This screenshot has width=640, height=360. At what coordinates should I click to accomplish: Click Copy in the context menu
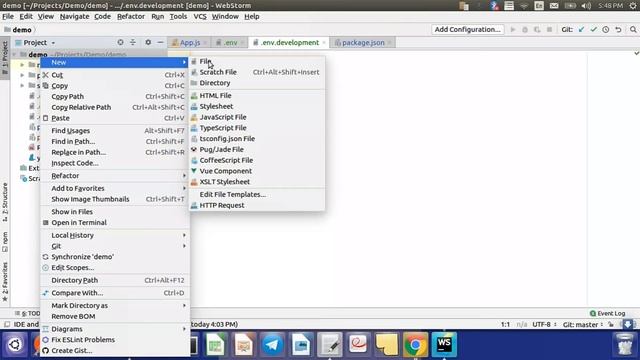click(115, 86)
